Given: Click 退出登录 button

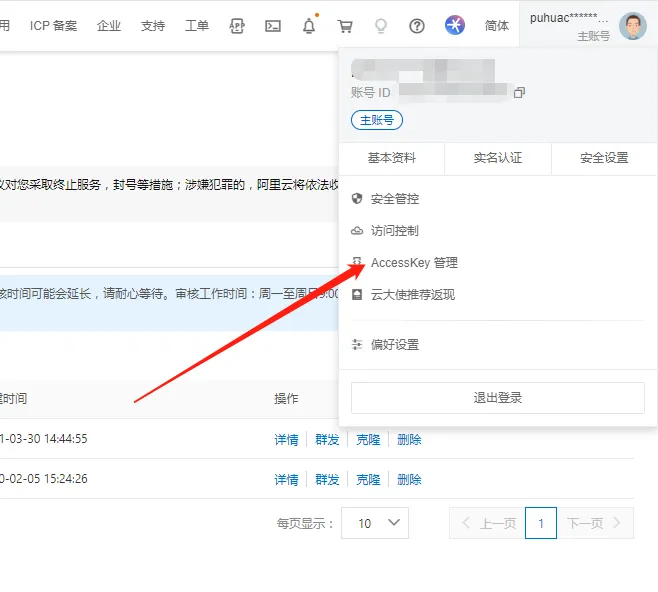Looking at the screenshot, I should click(x=498, y=397).
